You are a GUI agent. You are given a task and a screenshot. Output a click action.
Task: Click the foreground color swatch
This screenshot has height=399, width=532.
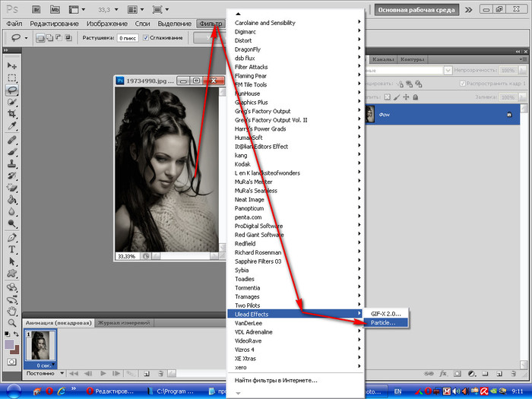pyautogui.click(x=9, y=344)
